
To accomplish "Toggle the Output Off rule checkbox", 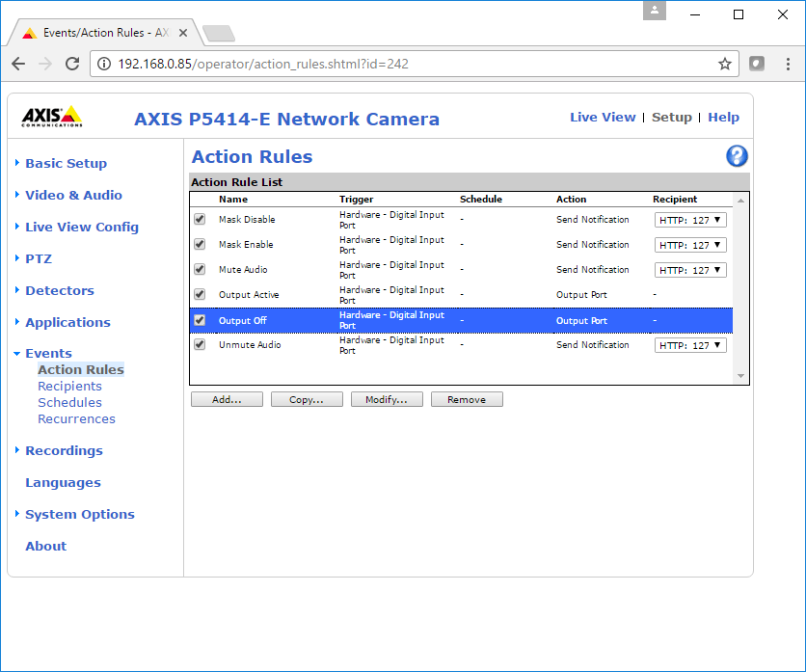I will [x=200, y=320].
